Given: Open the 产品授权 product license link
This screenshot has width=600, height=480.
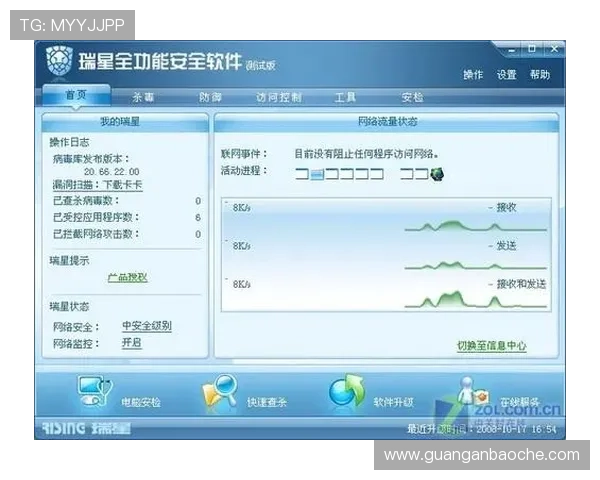Looking at the screenshot, I should [x=127, y=277].
